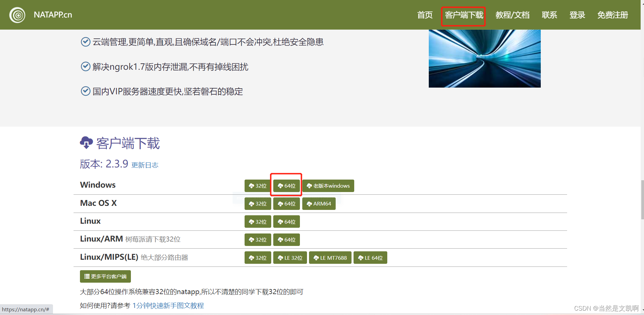
Task: Download the LE 64位 MIPS client
Action: (370, 257)
